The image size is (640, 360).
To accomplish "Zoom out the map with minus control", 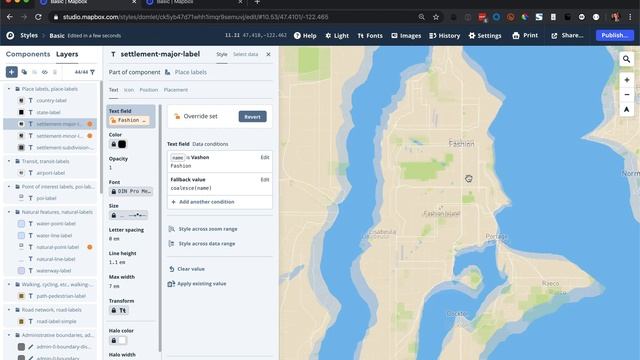I will pyautogui.click(x=627, y=95).
